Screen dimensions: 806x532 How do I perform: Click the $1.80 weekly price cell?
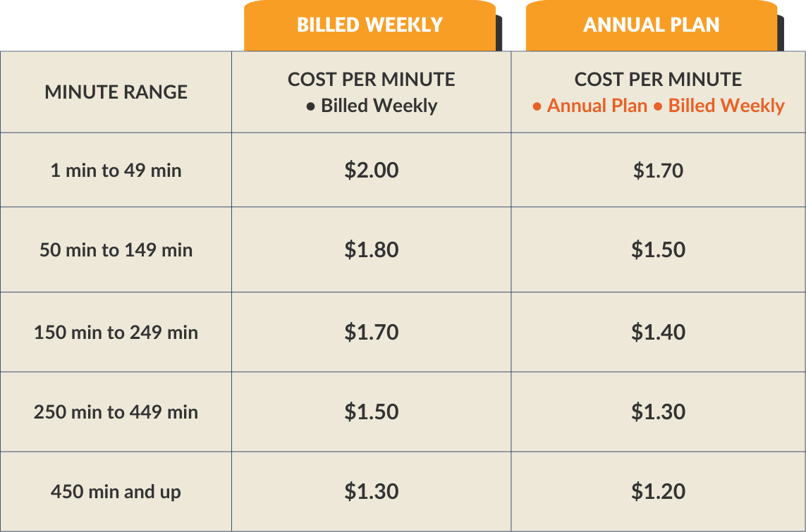pyautogui.click(x=371, y=249)
